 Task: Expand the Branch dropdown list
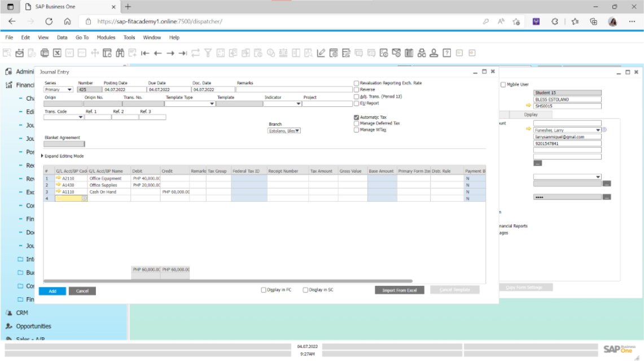297,131
